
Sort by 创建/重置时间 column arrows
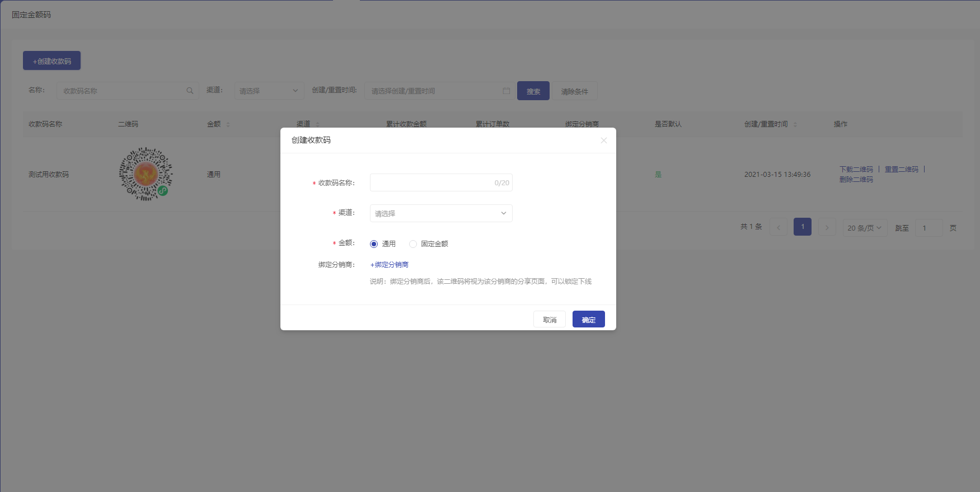point(795,124)
